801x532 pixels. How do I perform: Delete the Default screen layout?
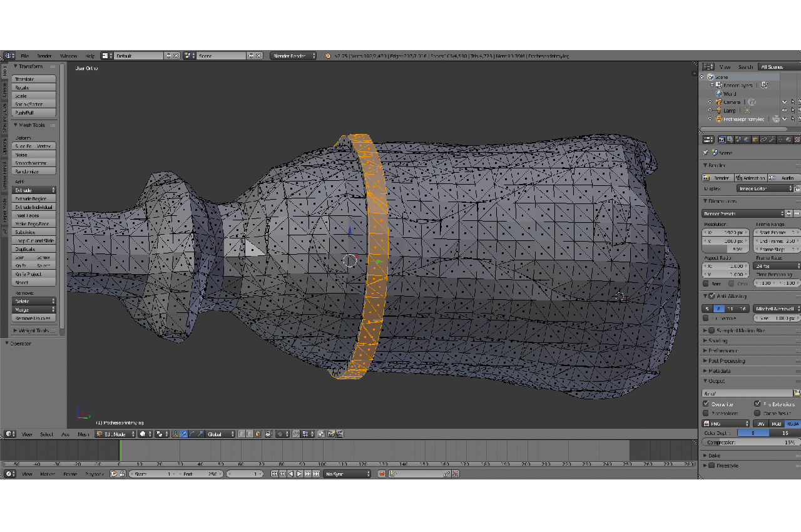click(176, 56)
